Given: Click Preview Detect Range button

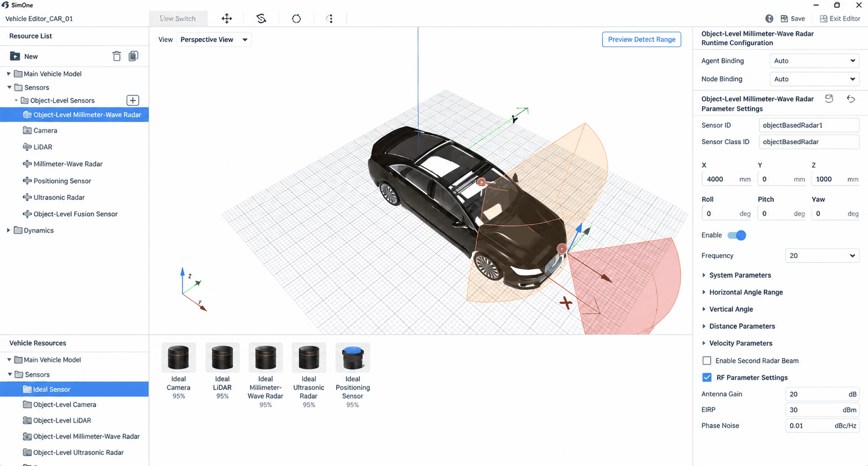Looking at the screenshot, I should pyautogui.click(x=642, y=39).
